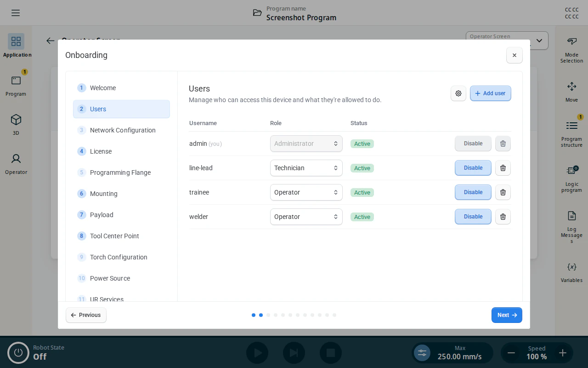Select the Users onboarding step

(x=121, y=109)
